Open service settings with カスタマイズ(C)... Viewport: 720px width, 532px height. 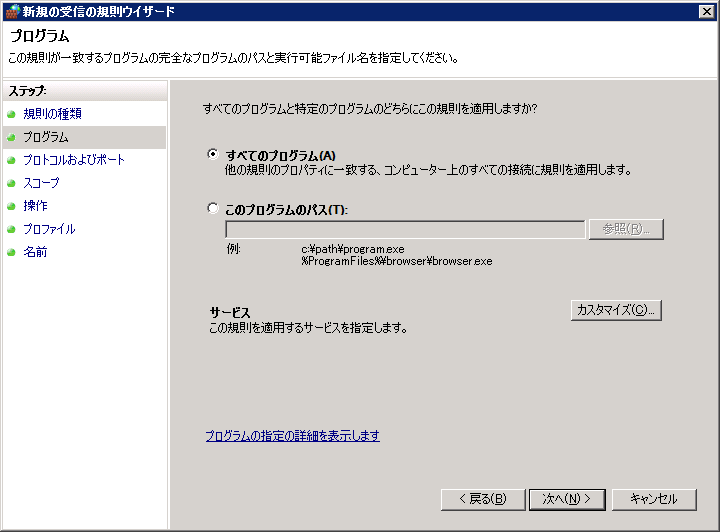[x=616, y=310]
